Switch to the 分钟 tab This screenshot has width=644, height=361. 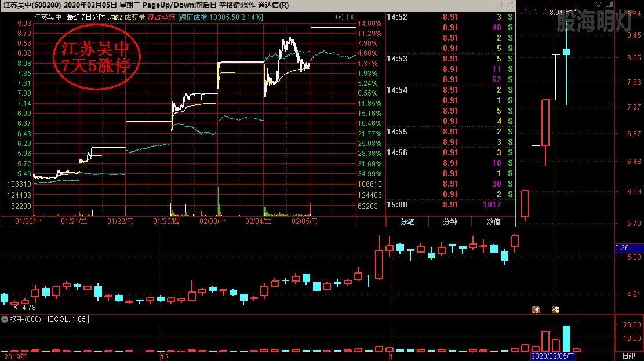click(450, 222)
